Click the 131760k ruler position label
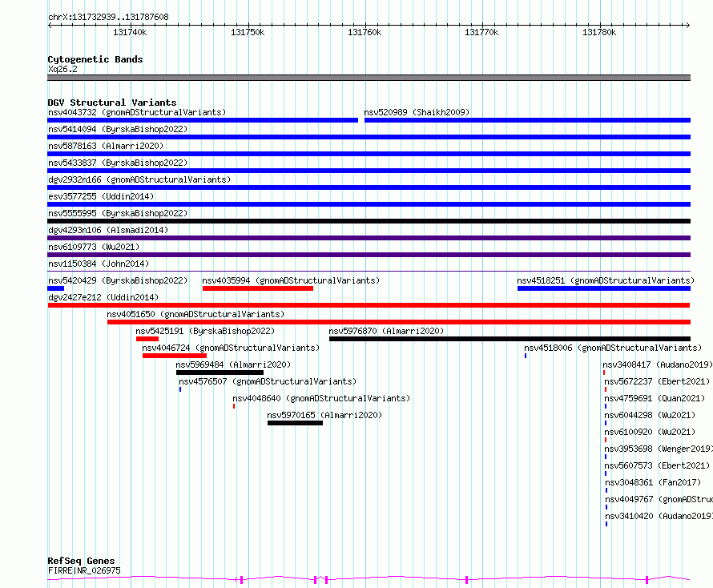 click(365, 32)
